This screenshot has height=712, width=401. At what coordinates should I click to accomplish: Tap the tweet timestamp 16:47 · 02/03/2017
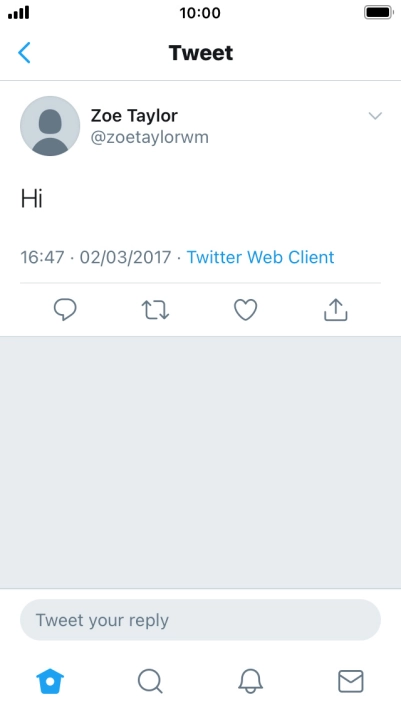coord(95,257)
